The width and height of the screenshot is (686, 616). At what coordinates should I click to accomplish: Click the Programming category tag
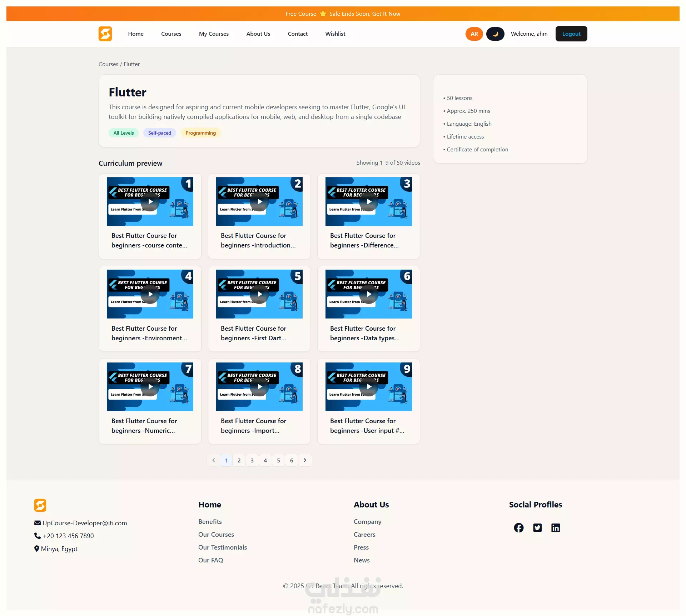tap(200, 133)
